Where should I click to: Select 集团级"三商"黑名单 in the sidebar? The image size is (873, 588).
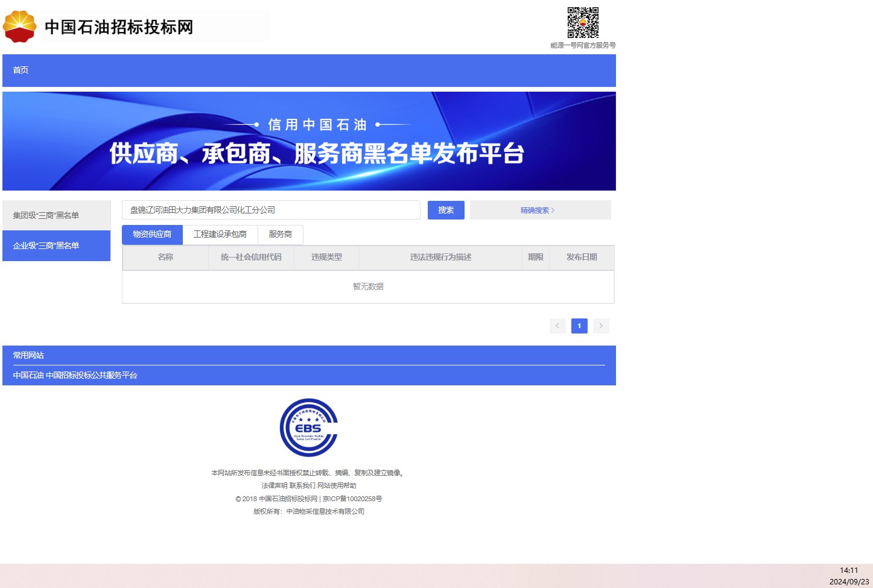[57, 215]
